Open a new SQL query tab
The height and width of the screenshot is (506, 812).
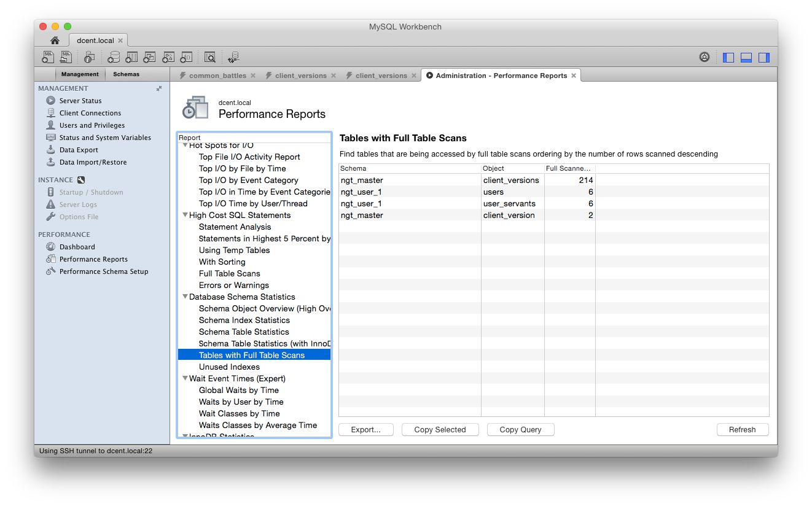coord(48,57)
